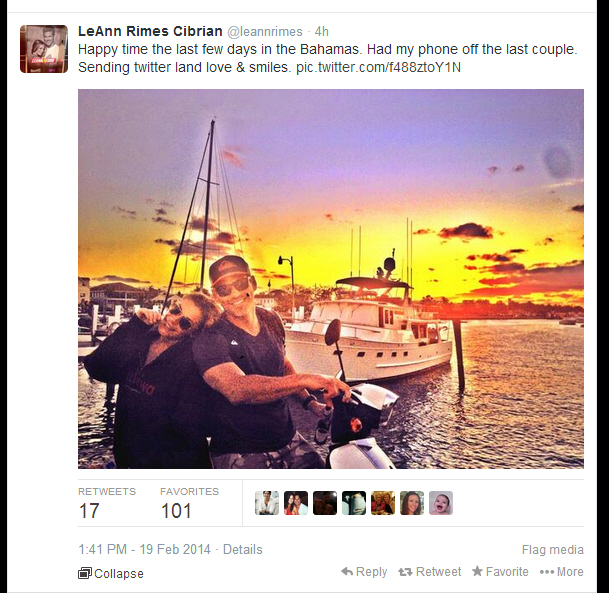Viewport: 609px width, 593px height.
Task: Click the second avatar in favoriters row
Action: pyautogui.click(x=296, y=503)
